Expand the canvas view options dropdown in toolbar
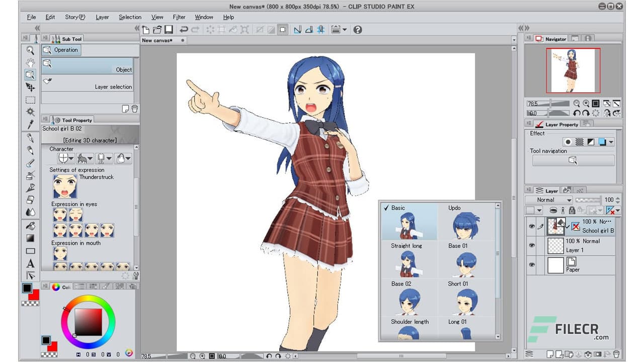Screen dimensions: 644x362 pos(345,30)
